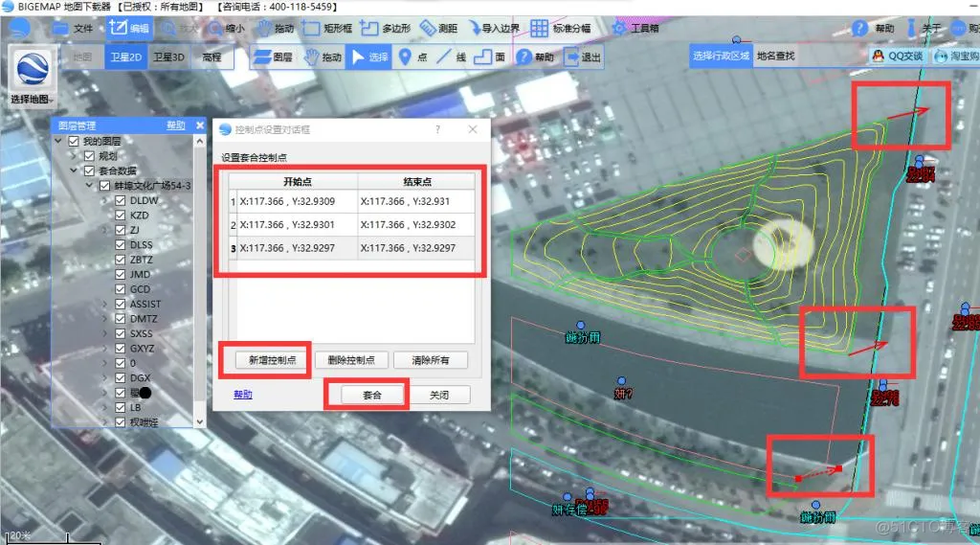
Task: Switch to the 地图 map tab
Action: 82,57
